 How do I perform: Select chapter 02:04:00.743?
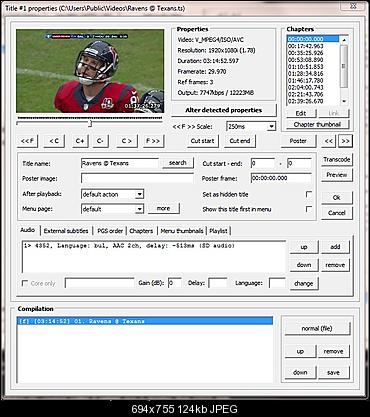[313, 87]
